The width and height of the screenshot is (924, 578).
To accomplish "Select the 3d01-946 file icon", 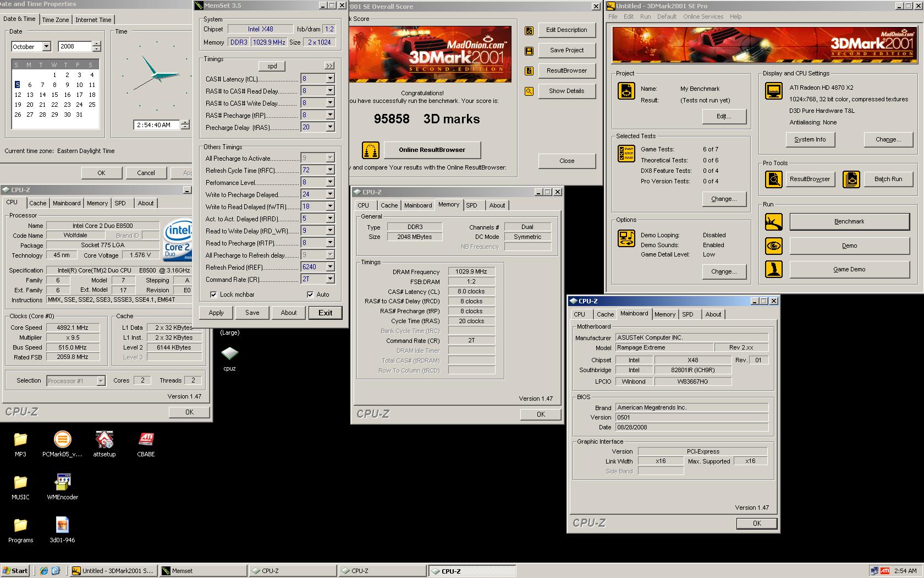I will point(62,530).
